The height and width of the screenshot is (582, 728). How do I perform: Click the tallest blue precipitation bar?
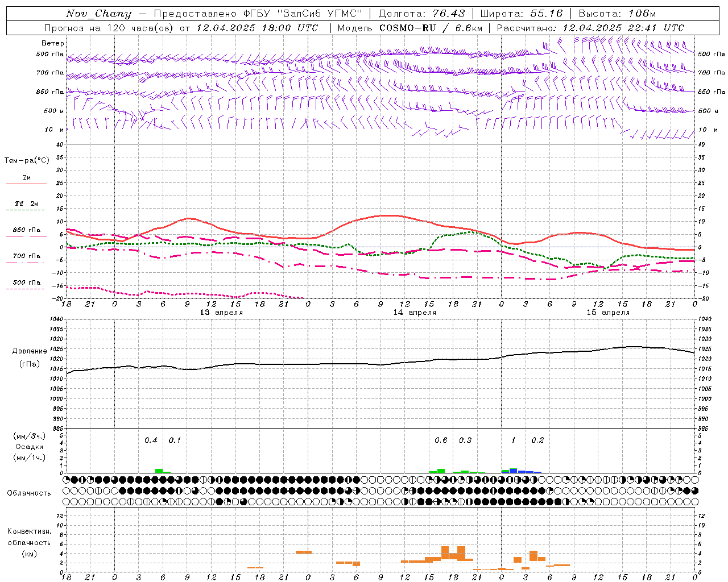(x=514, y=471)
